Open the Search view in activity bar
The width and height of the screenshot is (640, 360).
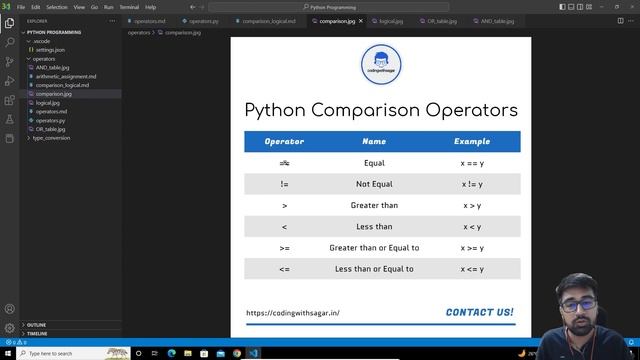pyautogui.click(x=9, y=42)
